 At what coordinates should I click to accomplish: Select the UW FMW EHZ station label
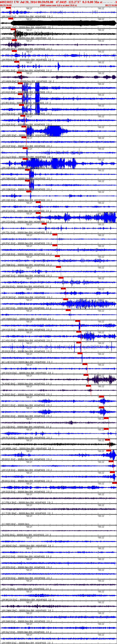point(27,178)
